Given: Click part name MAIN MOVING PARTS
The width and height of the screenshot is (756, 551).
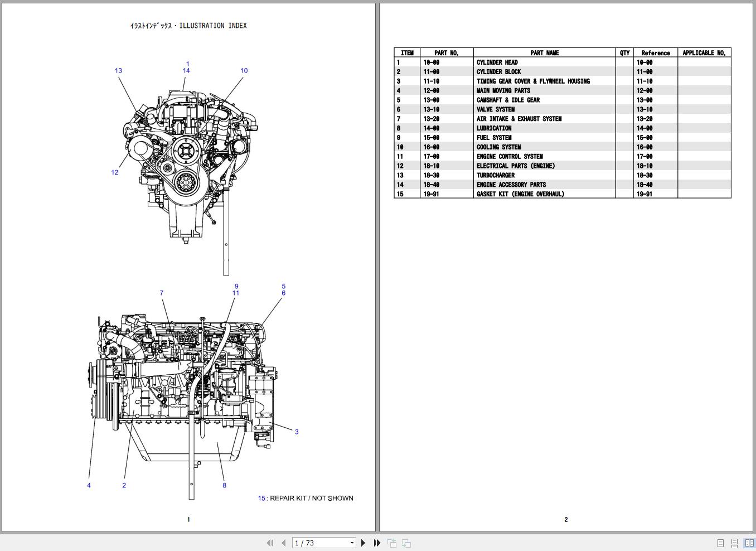Looking at the screenshot, I should click(x=503, y=91).
